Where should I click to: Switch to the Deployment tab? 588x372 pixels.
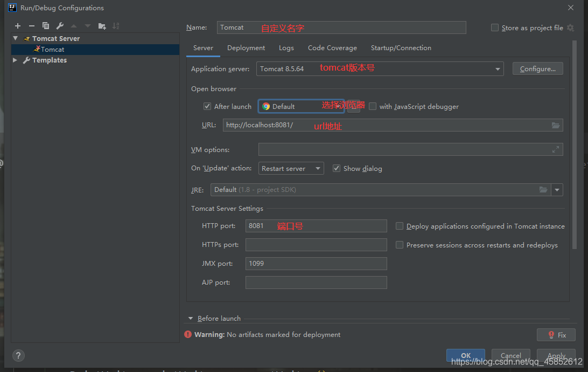(246, 48)
